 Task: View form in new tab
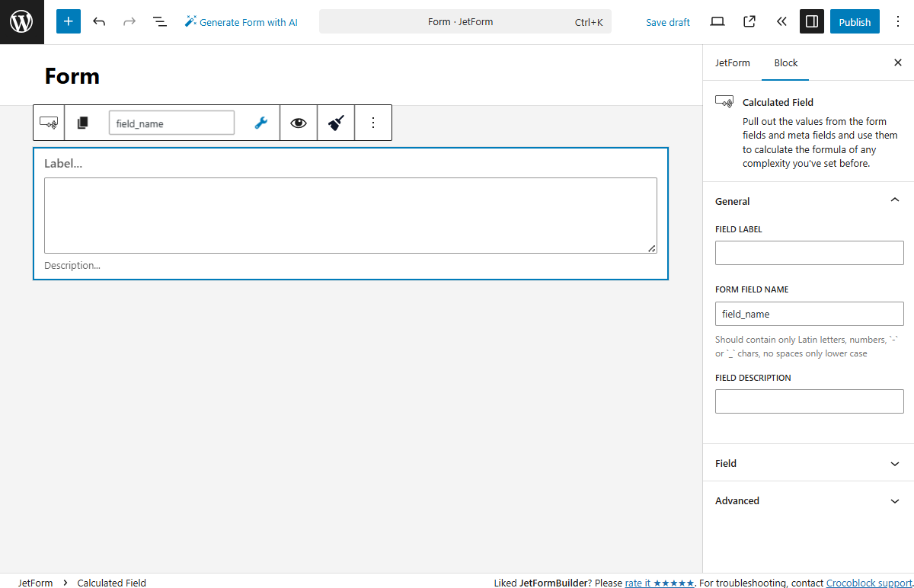tap(749, 21)
